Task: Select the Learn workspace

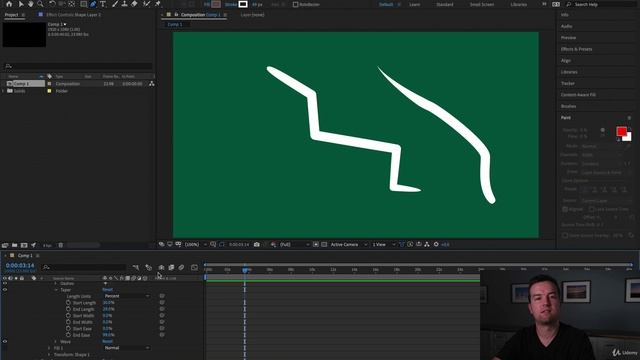Action: pyautogui.click(x=414, y=4)
